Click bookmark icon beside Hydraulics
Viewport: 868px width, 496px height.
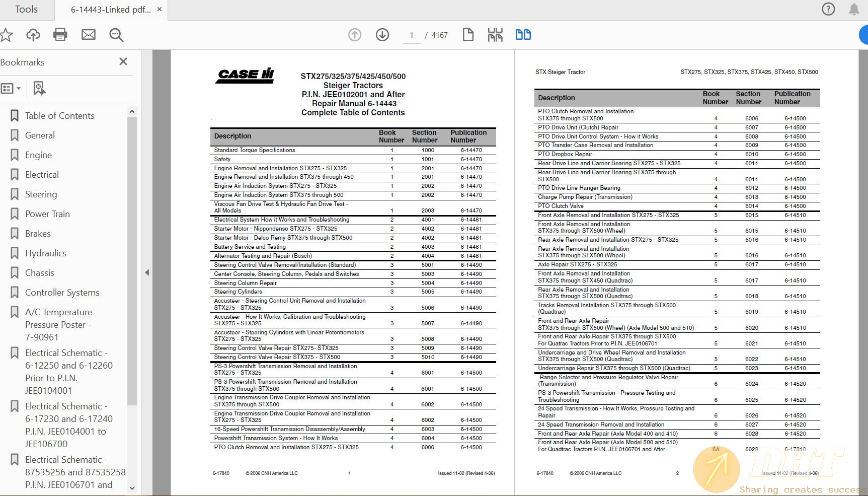[x=15, y=253]
